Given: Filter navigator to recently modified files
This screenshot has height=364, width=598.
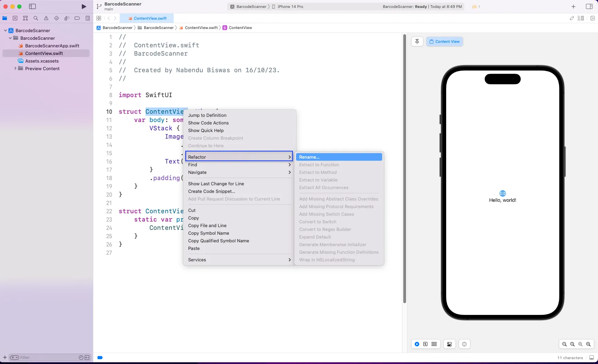Looking at the screenshot, I should [81, 357].
